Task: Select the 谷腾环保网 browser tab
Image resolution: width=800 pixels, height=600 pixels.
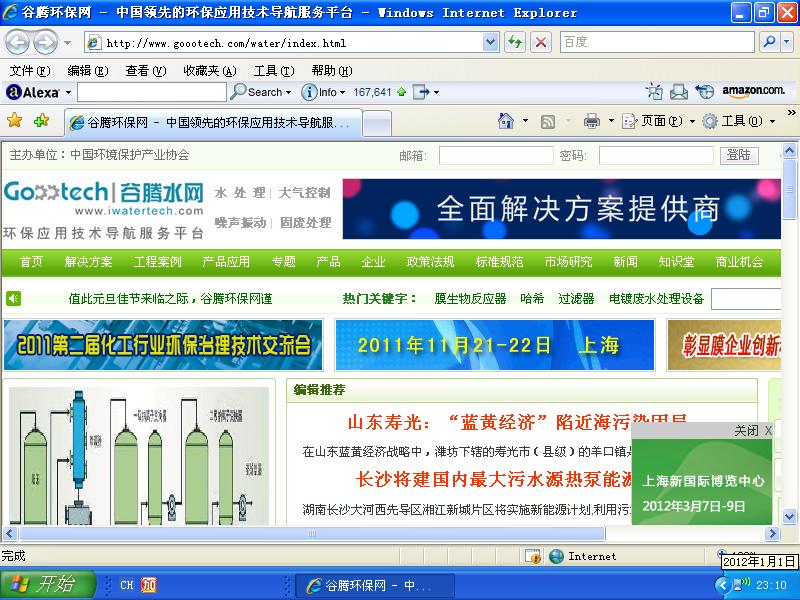Action: 213,122
